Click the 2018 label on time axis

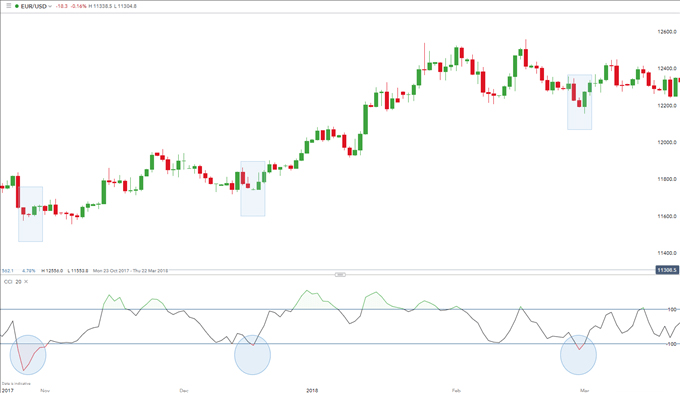click(x=312, y=390)
